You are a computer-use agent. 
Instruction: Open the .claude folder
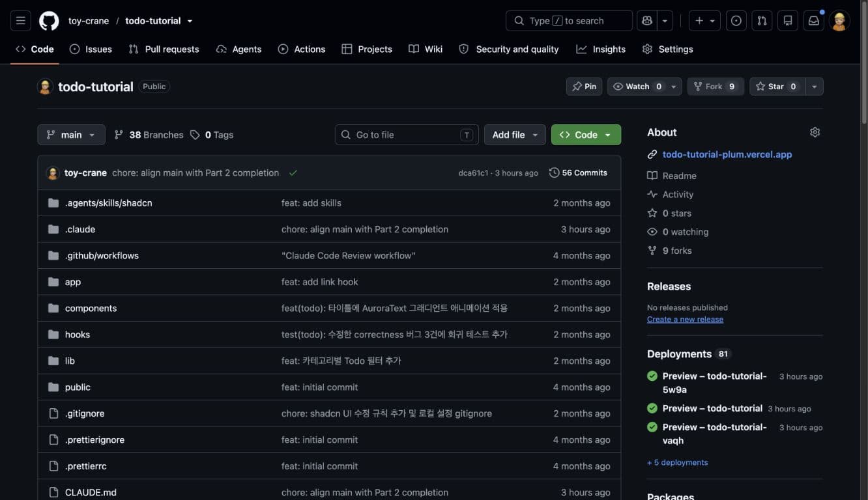click(x=80, y=229)
